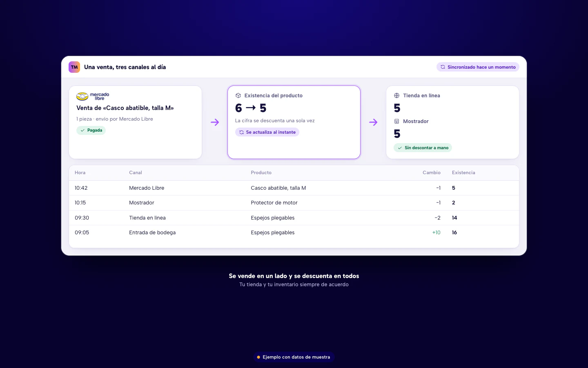Viewport: 588px width, 368px height.
Task: Click the Sin descontar a mano badge
Action: [423, 148]
